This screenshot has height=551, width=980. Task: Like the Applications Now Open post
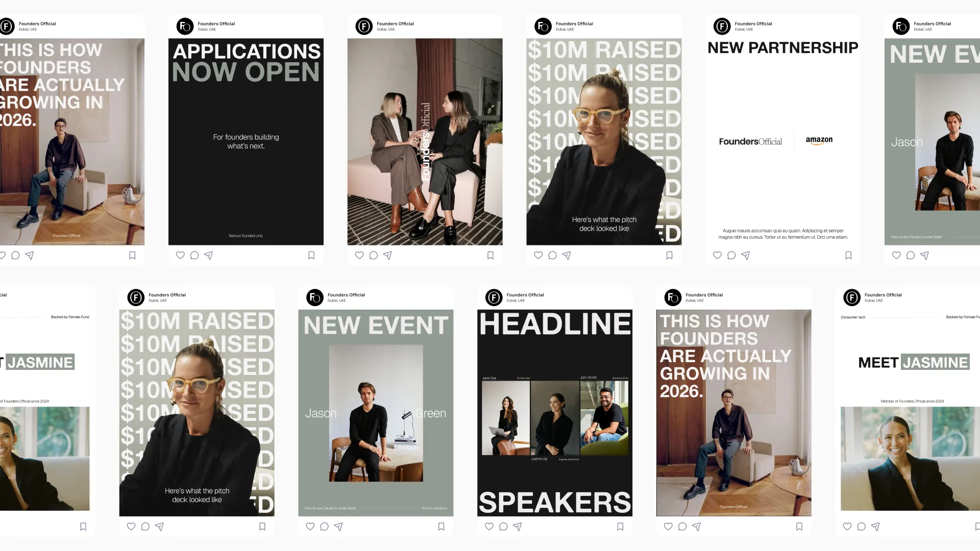pyautogui.click(x=180, y=255)
